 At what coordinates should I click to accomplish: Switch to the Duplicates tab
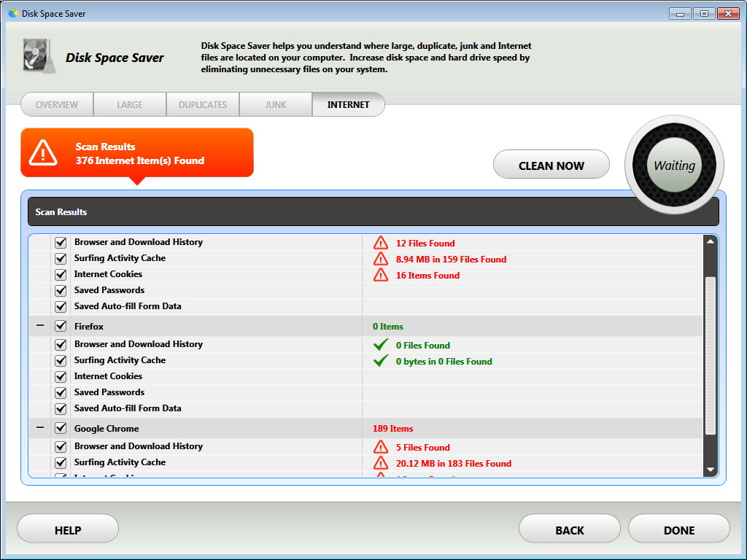click(203, 104)
